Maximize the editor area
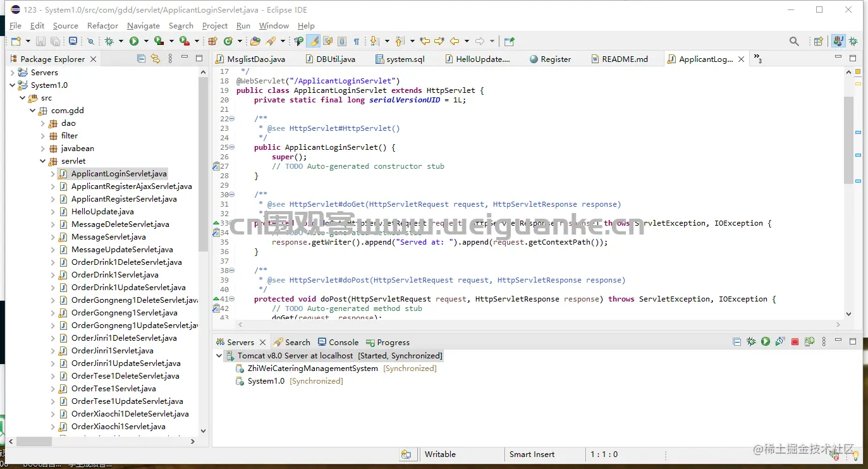This screenshot has height=469, width=868. [x=853, y=58]
